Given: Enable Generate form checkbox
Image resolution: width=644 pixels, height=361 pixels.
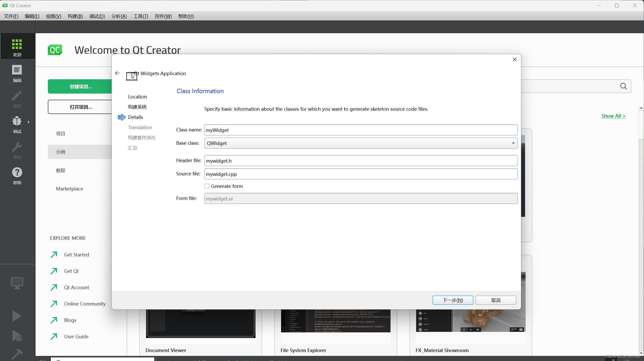Looking at the screenshot, I should click(207, 186).
